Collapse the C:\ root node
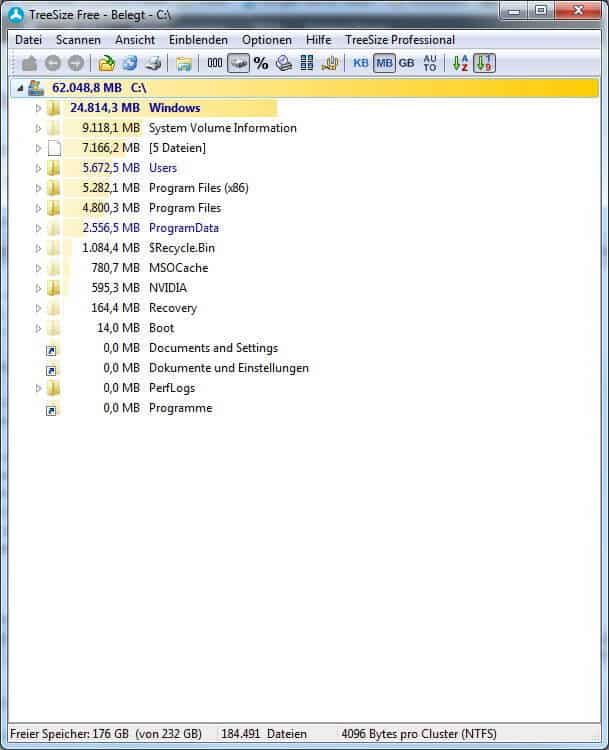The height and width of the screenshot is (750, 609). tap(20, 88)
